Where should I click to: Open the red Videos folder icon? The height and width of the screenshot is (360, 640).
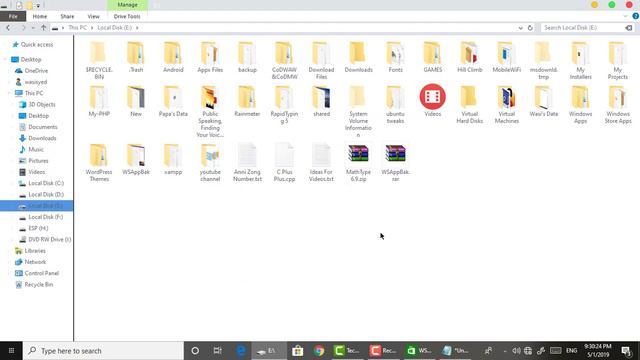tap(433, 97)
